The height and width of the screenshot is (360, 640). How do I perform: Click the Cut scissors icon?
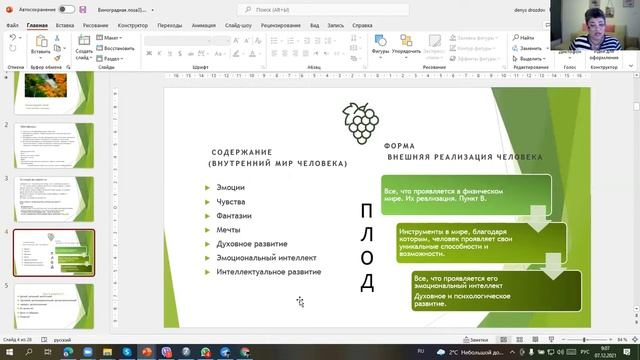coord(57,38)
